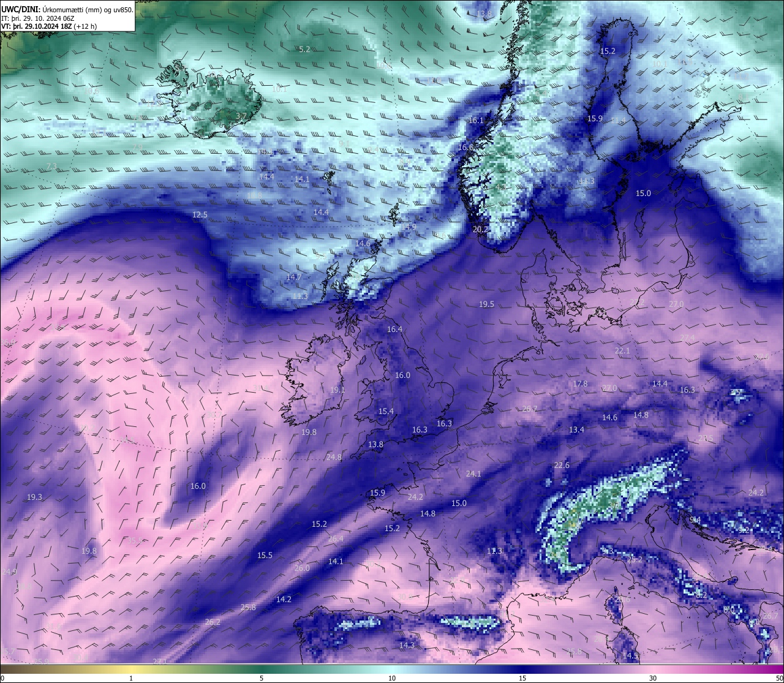Click the 14.2 value in Bay of Biscay
This screenshot has width=784, height=683.
(284, 600)
